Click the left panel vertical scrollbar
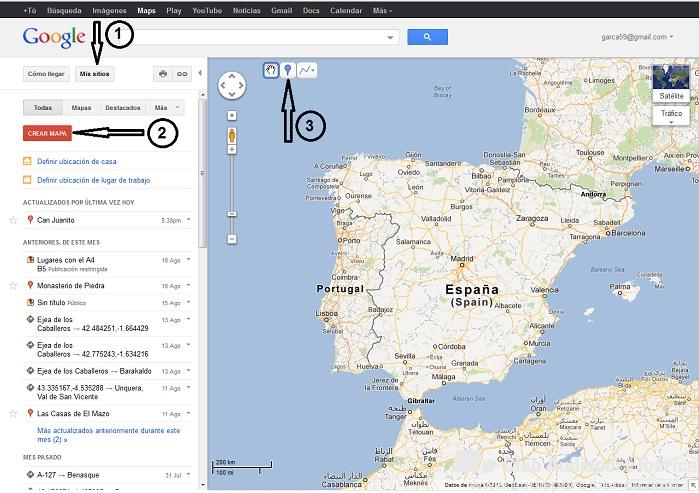 point(203,174)
